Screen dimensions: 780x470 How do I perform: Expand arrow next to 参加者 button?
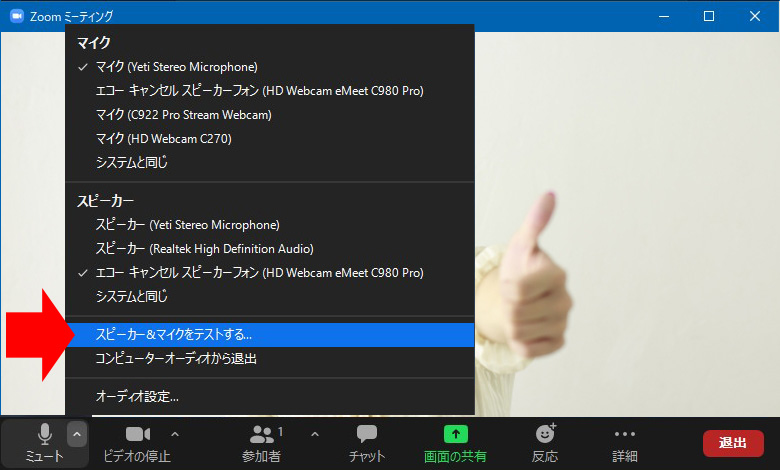[315, 434]
